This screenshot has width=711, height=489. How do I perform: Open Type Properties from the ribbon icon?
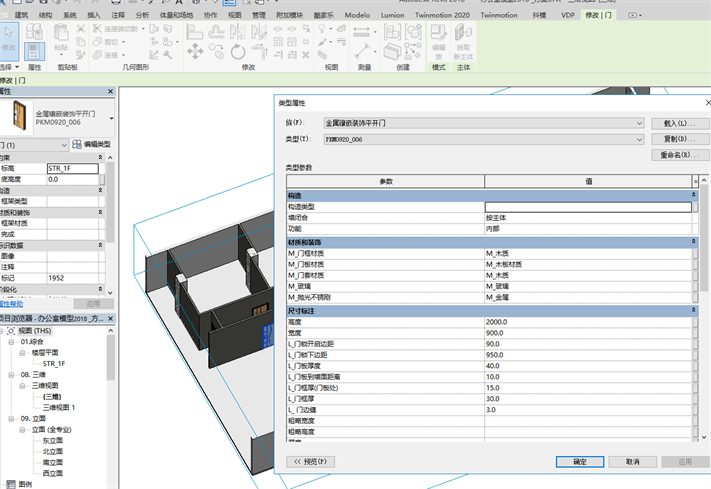[34, 31]
